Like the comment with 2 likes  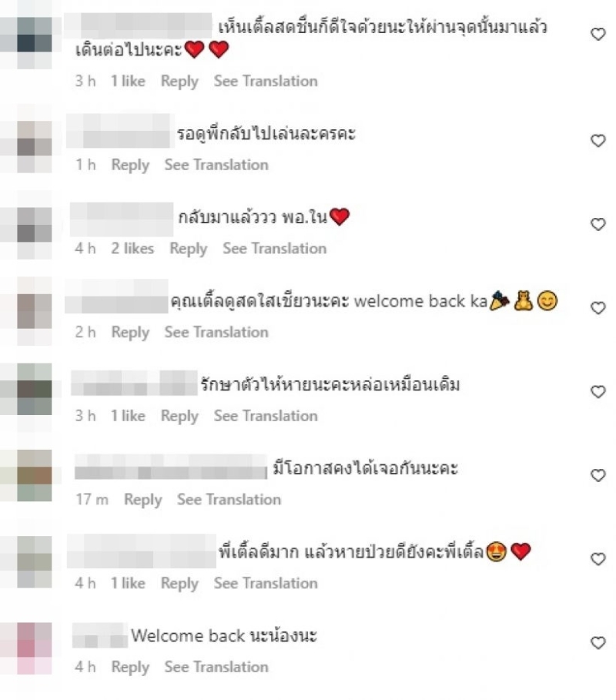[598, 224]
